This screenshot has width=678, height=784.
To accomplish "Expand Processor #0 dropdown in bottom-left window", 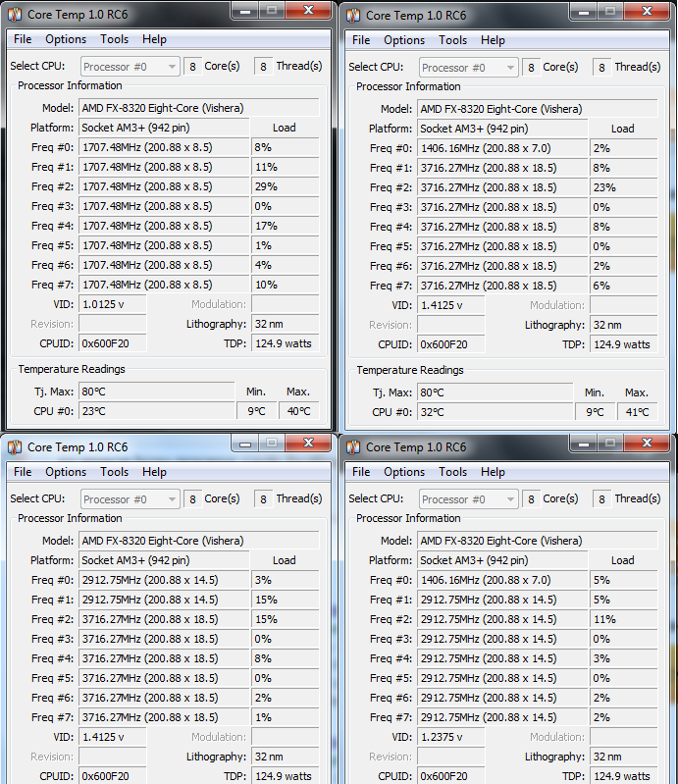I will pos(130,499).
